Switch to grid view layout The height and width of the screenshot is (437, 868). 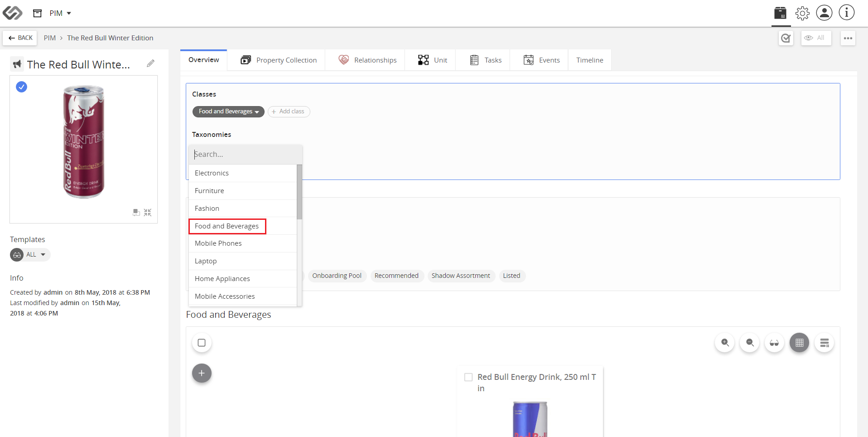tap(799, 343)
